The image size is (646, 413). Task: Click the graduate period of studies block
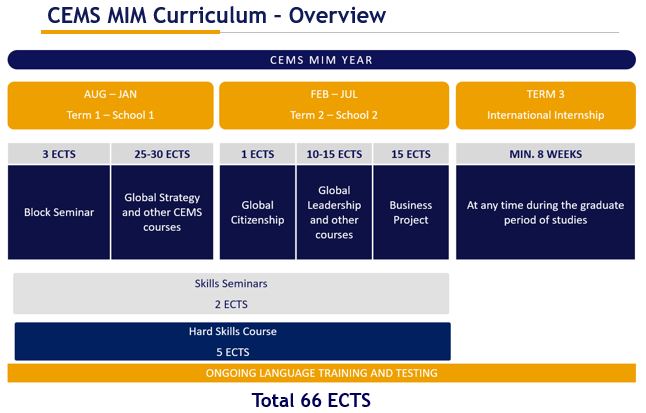545,212
